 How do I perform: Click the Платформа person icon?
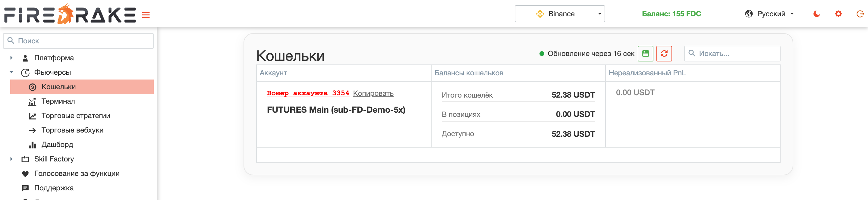[25, 58]
